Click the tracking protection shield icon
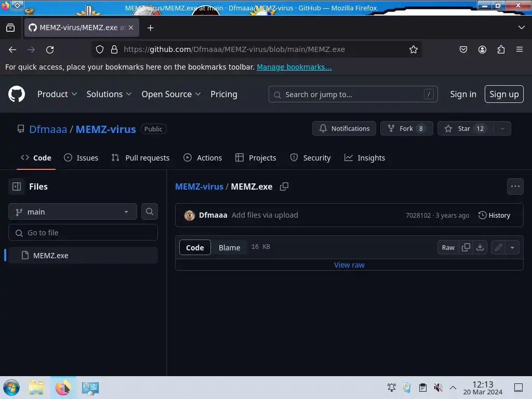 pyautogui.click(x=99, y=49)
